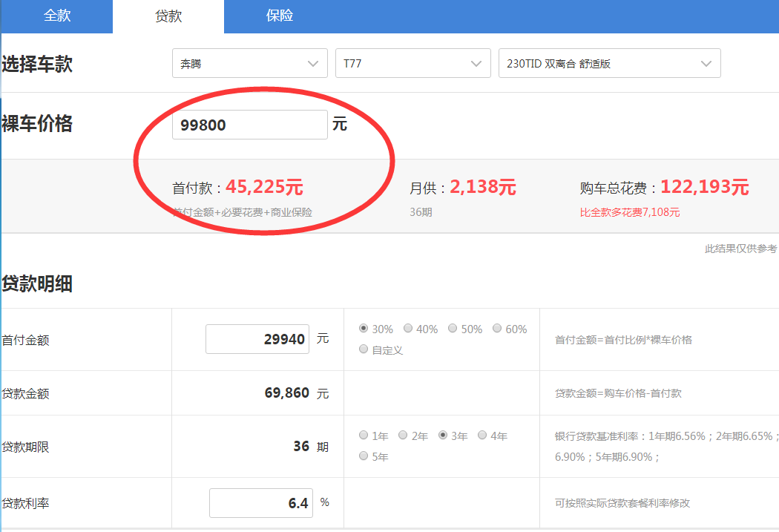Select the 50% down payment radio

click(x=453, y=329)
